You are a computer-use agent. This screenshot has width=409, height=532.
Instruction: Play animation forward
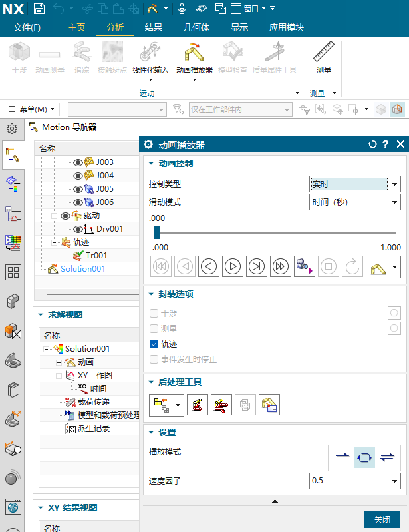(233, 266)
